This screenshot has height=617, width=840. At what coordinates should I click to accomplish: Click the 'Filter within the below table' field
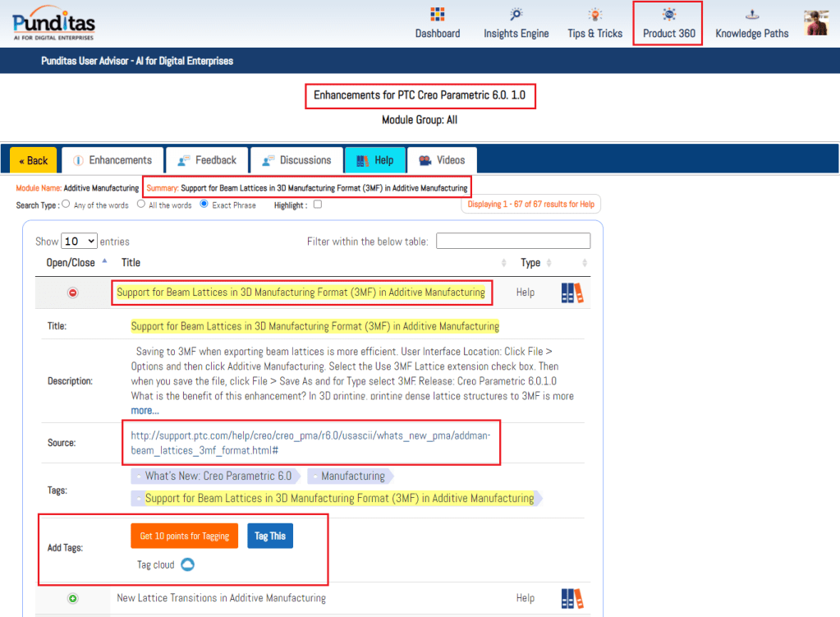coord(512,242)
